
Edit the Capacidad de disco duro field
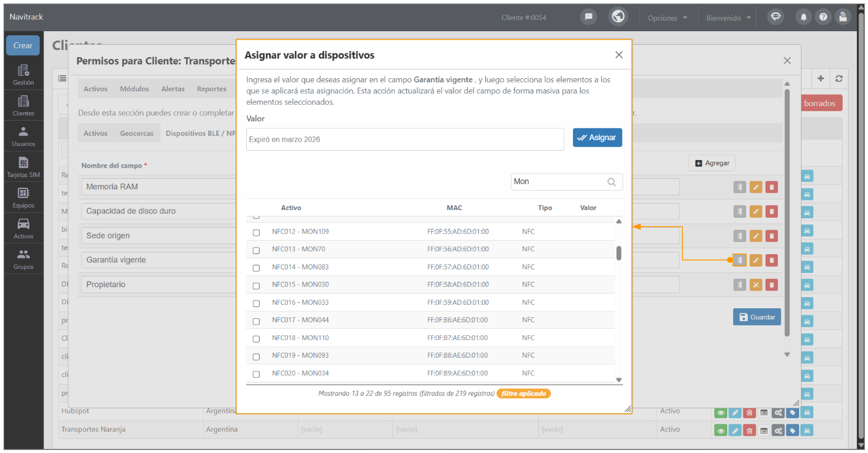pos(756,212)
